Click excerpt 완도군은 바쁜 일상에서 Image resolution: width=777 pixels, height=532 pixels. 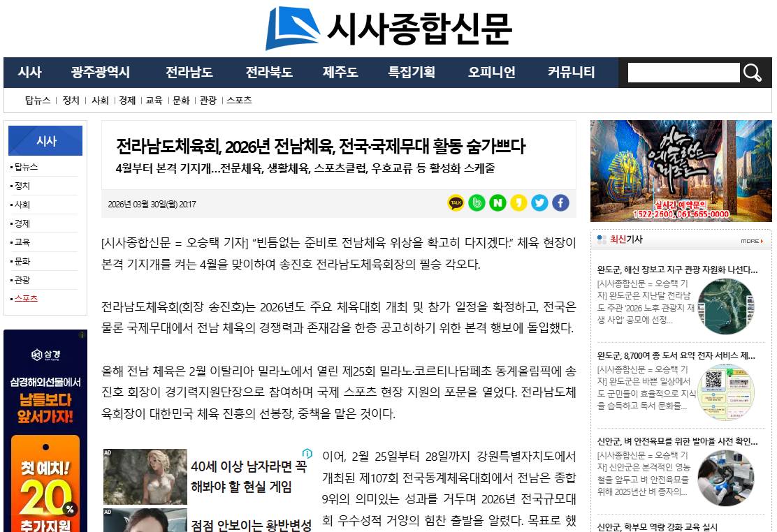645,387
